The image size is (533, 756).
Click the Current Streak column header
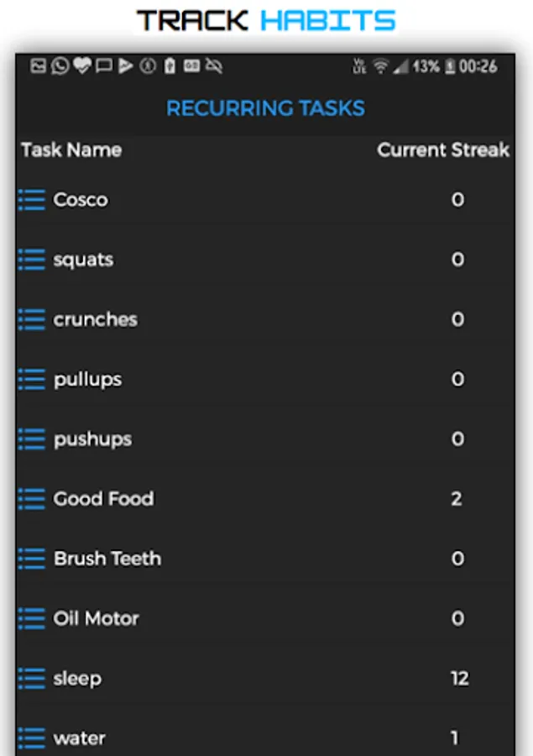click(x=442, y=150)
